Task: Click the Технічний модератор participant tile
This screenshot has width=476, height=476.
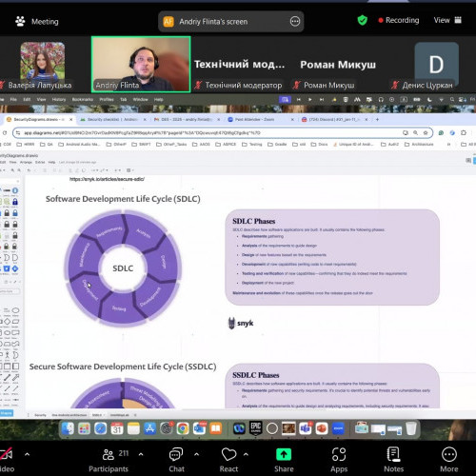Action: [x=239, y=65]
